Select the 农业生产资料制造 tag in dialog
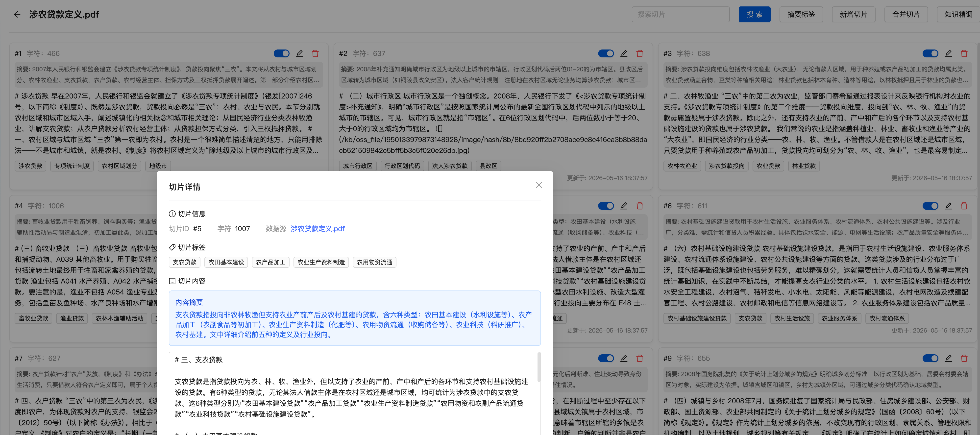The width and height of the screenshot is (980, 435). [321, 262]
